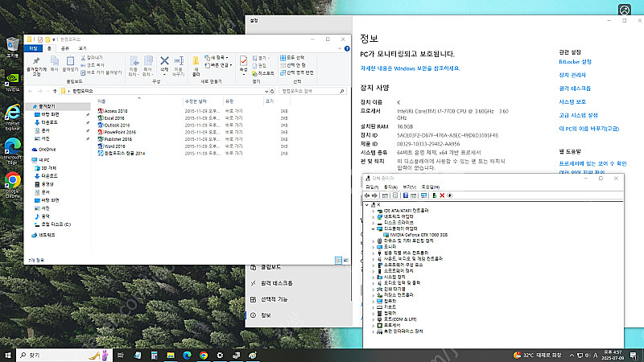Select Excel 2016 shortcut in file list
This screenshot has height=362, width=644.
point(111,118)
